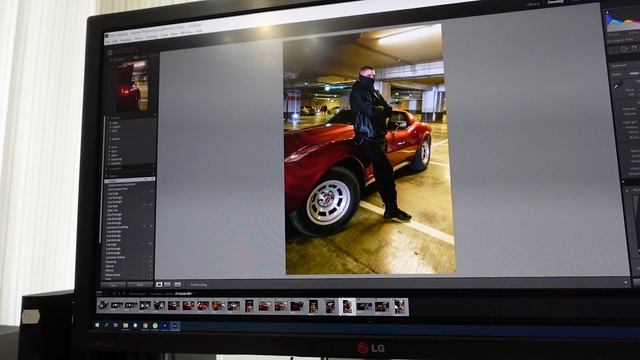
Task: Open the Photo menu
Action: [x=138, y=38]
